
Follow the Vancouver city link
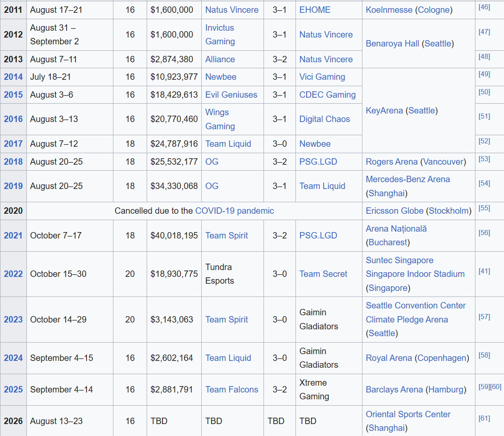click(x=443, y=161)
